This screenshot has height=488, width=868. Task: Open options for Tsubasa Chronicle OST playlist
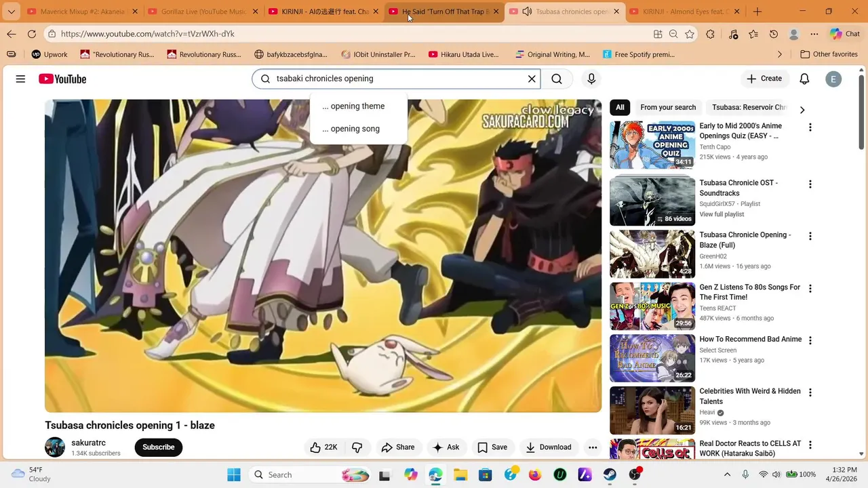[810, 184]
